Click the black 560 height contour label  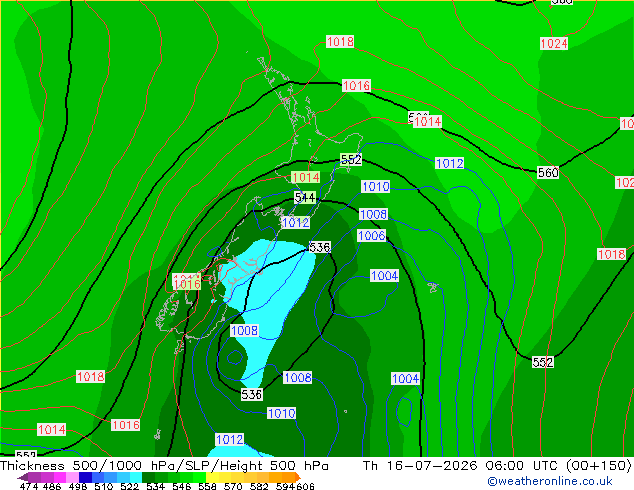[x=548, y=173]
